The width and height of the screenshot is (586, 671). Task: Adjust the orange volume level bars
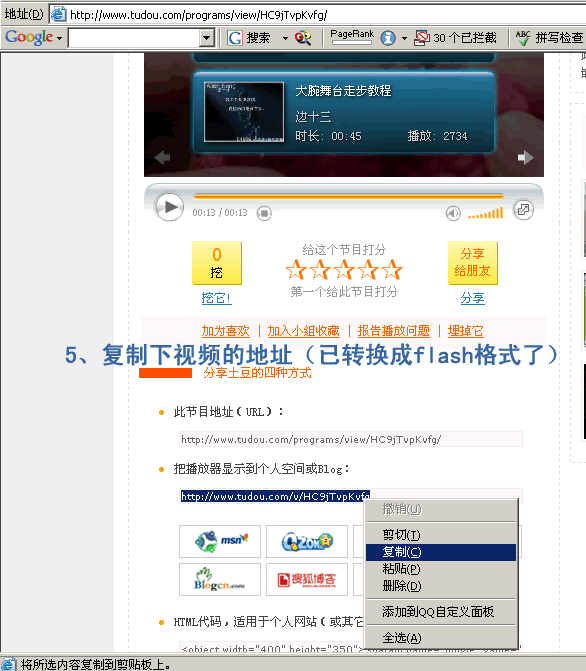pos(485,213)
